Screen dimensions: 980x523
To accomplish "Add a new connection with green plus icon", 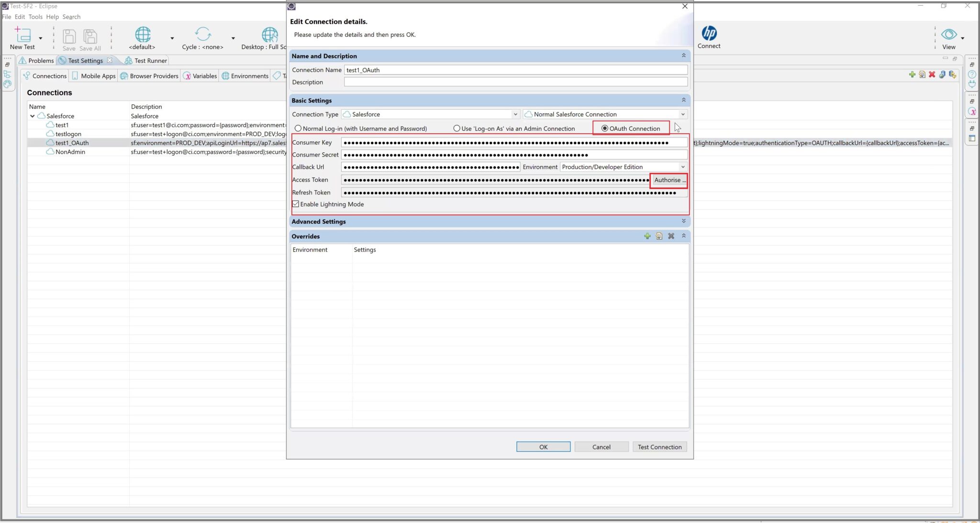I will click(912, 75).
